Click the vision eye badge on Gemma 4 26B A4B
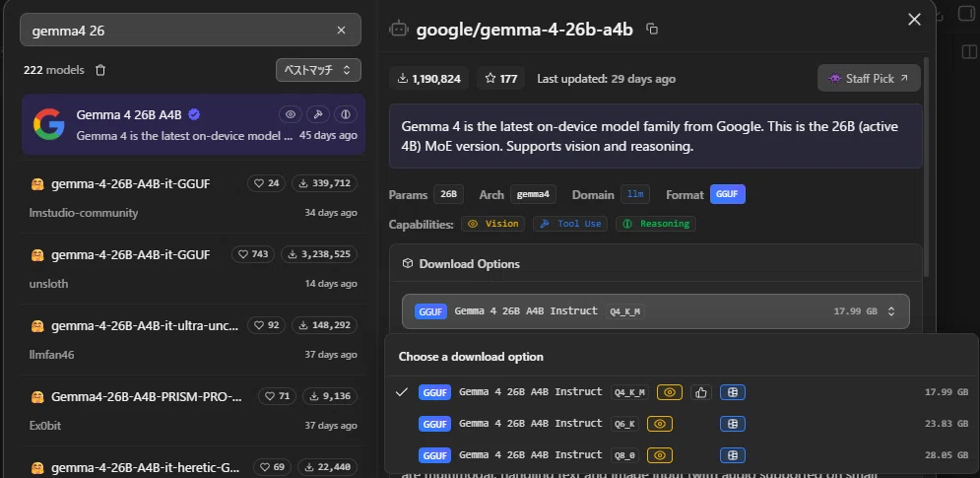This screenshot has height=478, width=980. 290,114
